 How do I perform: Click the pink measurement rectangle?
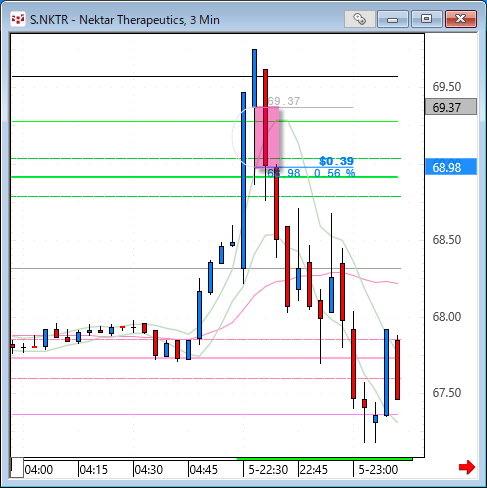[267, 137]
